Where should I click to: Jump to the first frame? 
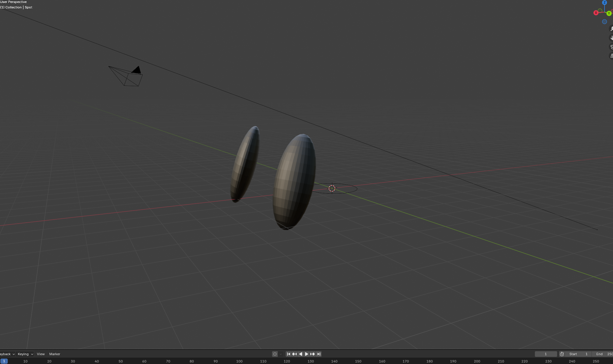pos(289,354)
